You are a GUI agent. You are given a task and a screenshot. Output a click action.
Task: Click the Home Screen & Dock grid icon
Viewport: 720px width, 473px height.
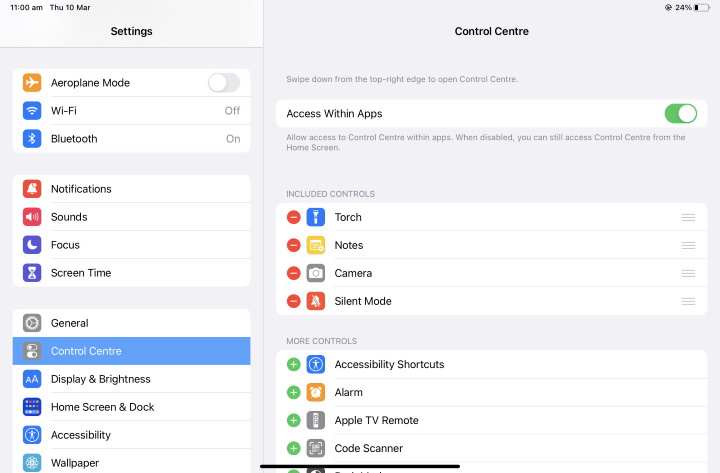(x=32, y=407)
